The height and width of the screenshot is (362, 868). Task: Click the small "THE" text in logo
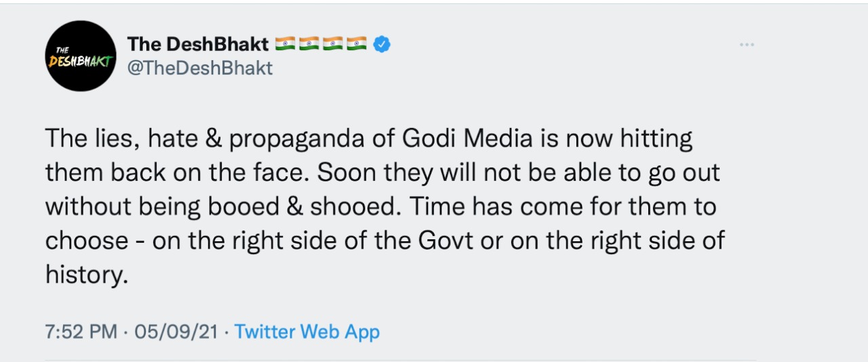click(62, 49)
